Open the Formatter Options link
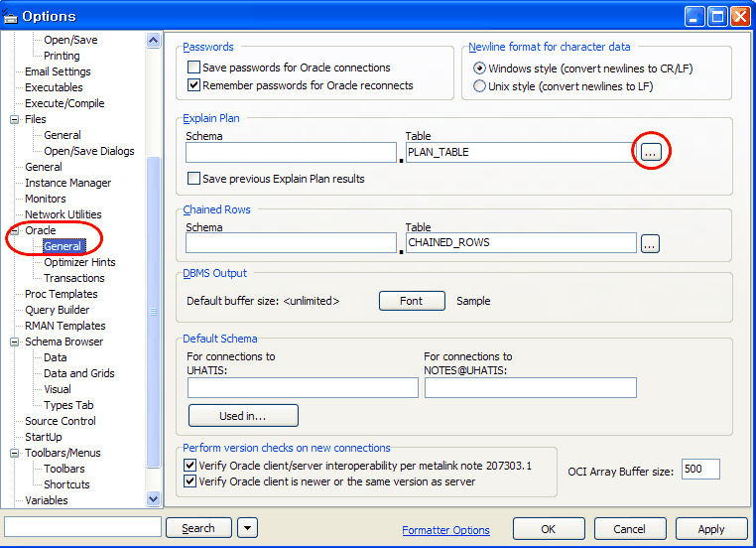This screenshot has height=548, width=756. click(445, 530)
